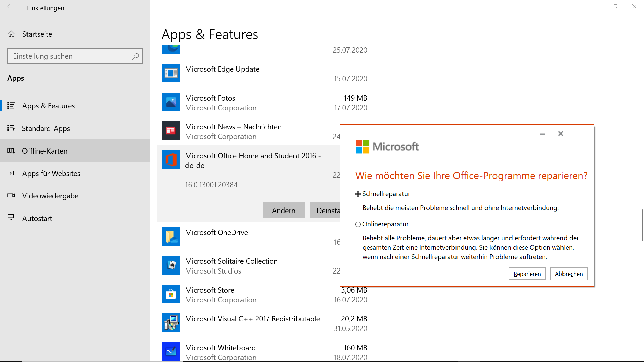Click the Microsoft News app icon

tap(171, 131)
